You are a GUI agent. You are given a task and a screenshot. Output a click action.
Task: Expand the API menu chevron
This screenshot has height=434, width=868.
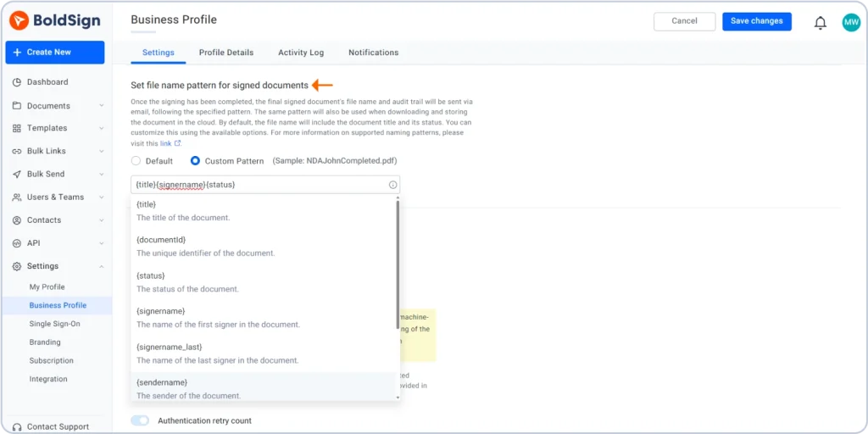pyautogui.click(x=102, y=243)
